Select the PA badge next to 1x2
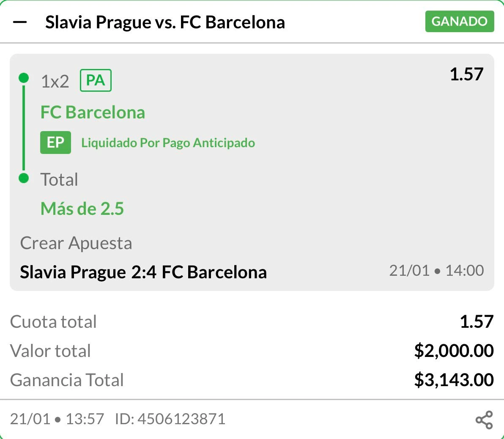This screenshot has height=439, width=504. 96,80
